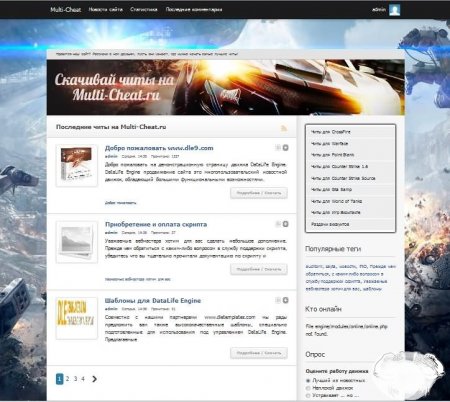Open Новости сайта in top menu
The image size is (450, 402).
pos(106,10)
